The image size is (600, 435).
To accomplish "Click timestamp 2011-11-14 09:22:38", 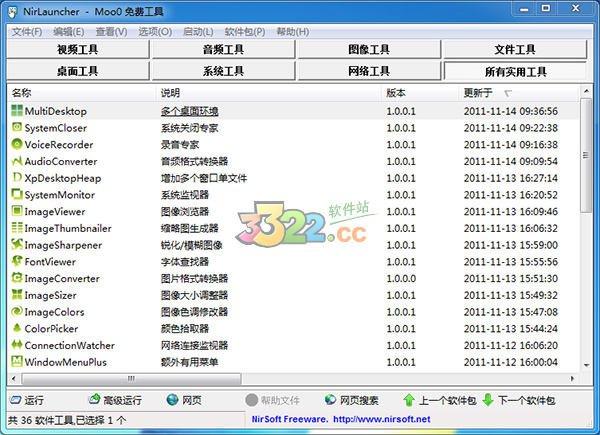I will pyautogui.click(x=510, y=128).
